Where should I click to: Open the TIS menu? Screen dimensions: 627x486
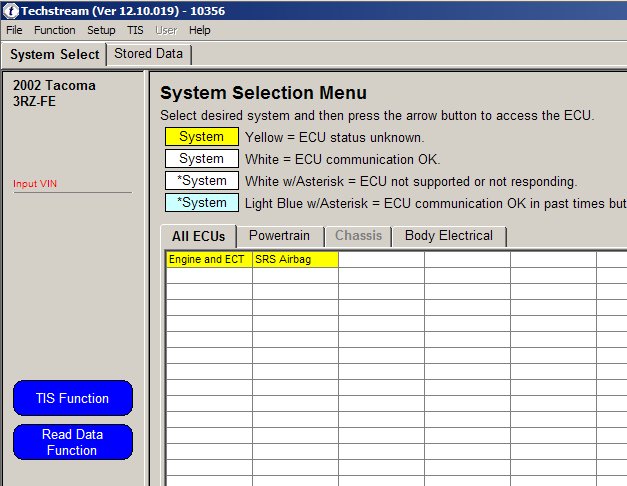(x=135, y=30)
